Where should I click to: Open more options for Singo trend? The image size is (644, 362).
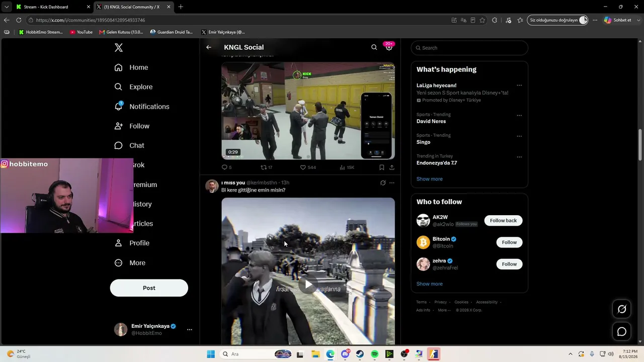[x=519, y=136]
